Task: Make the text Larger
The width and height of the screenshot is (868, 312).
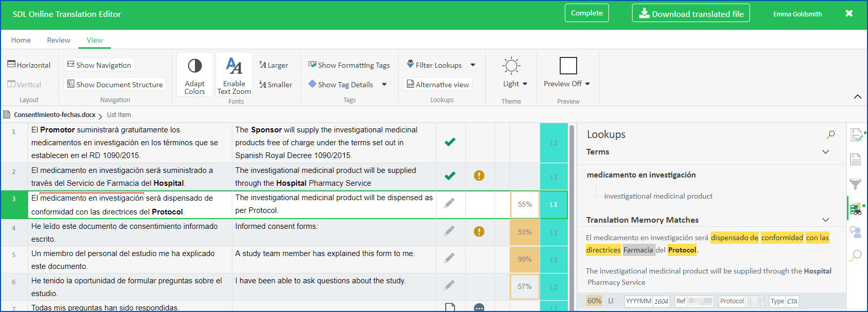Action: click(273, 65)
